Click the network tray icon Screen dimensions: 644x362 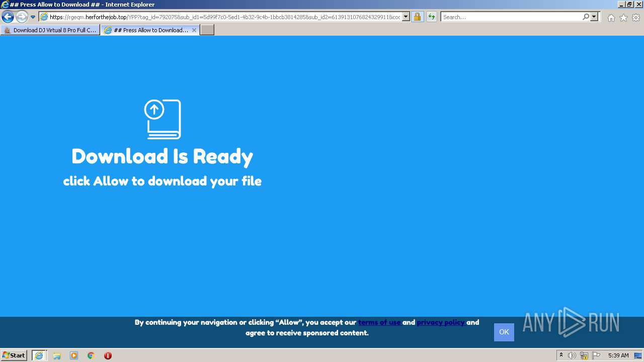tap(584, 355)
